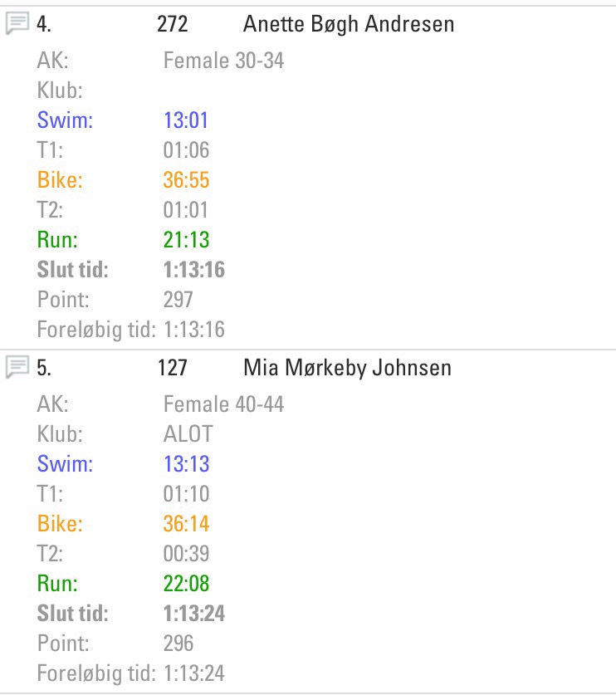Image resolution: width=616 pixels, height=695 pixels.
Task: Click bike time 36:55
Action: 186,180
